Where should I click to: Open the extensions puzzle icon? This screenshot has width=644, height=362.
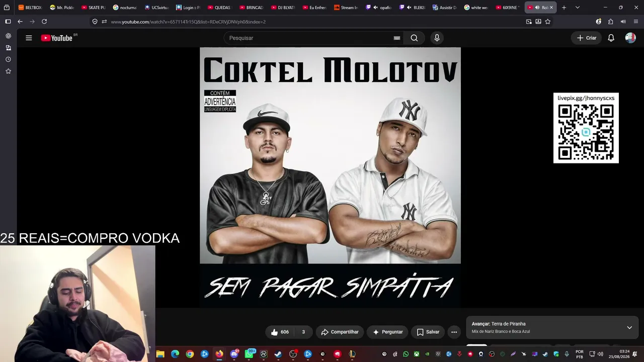point(610,22)
